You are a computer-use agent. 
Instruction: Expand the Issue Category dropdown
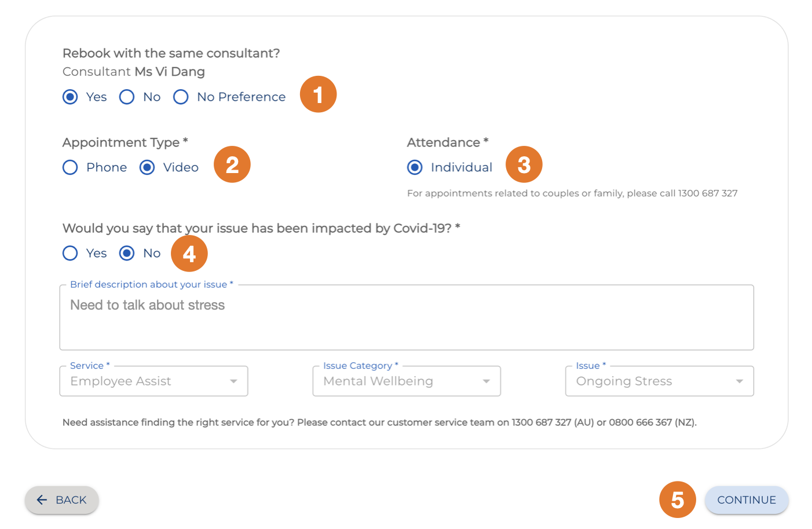click(406, 381)
